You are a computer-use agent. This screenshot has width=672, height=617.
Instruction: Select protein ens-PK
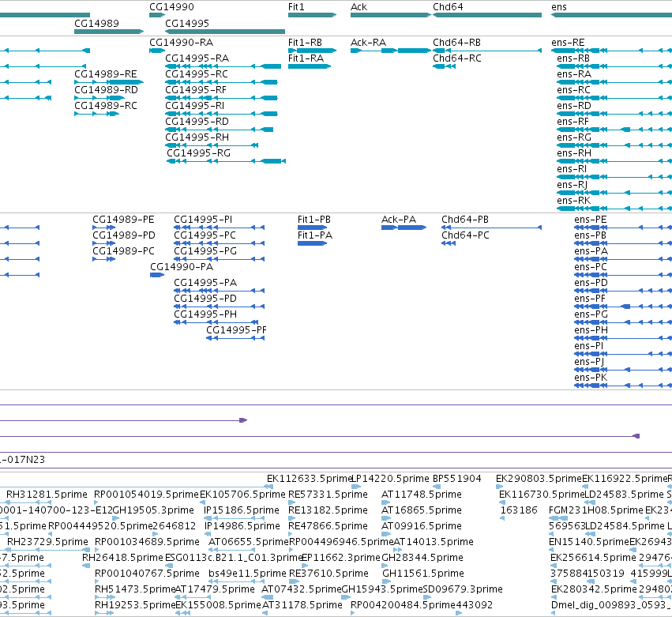click(591, 378)
